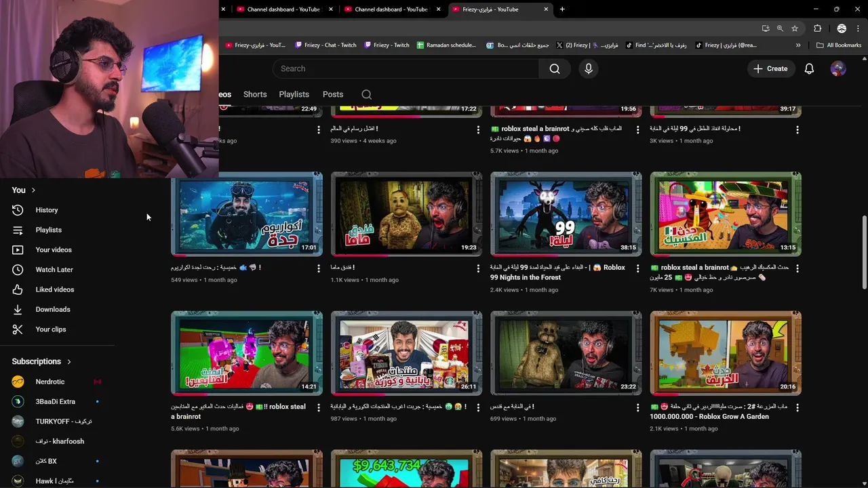Switch to first Channel dashboard browser tab

(x=283, y=9)
